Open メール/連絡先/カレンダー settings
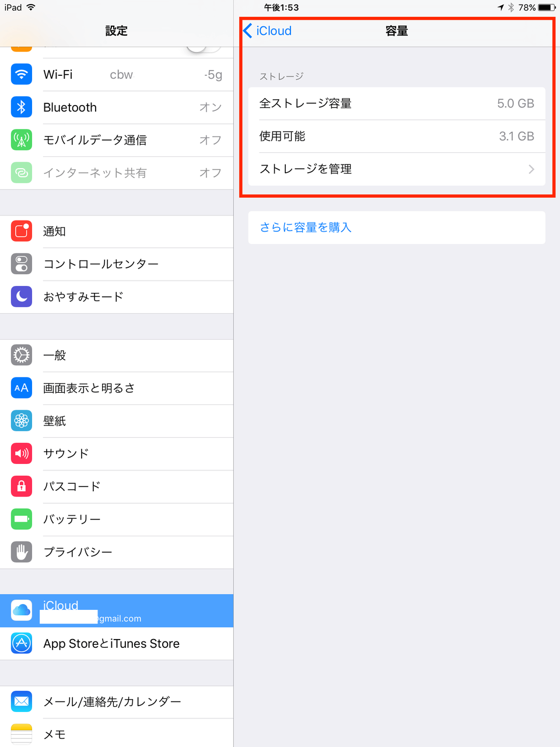 (x=117, y=702)
